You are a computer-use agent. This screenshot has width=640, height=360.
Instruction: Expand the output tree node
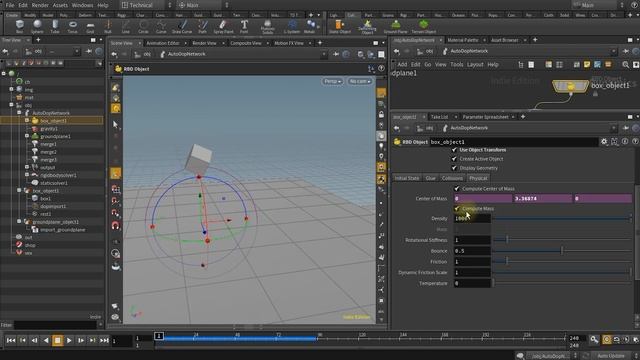pos(27,167)
